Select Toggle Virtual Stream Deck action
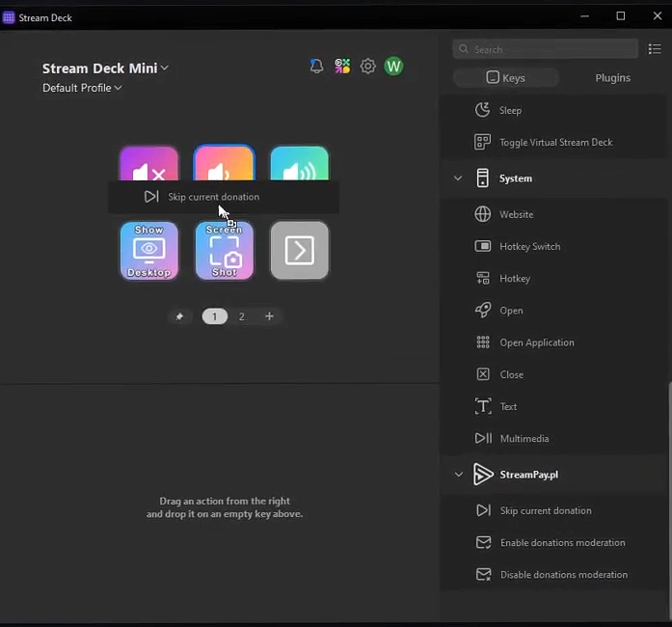This screenshot has height=627, width=672. click(x=552, y=143)
